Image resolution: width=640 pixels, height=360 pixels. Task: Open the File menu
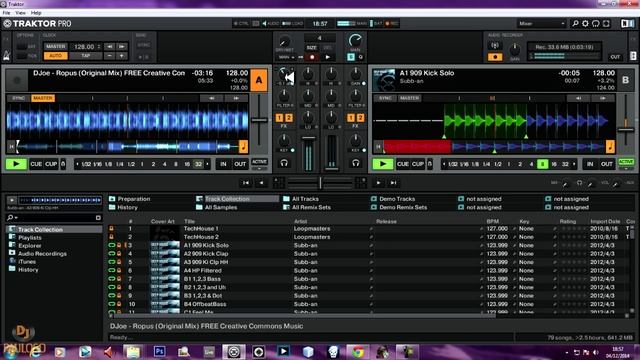click(x=6, y=13)
